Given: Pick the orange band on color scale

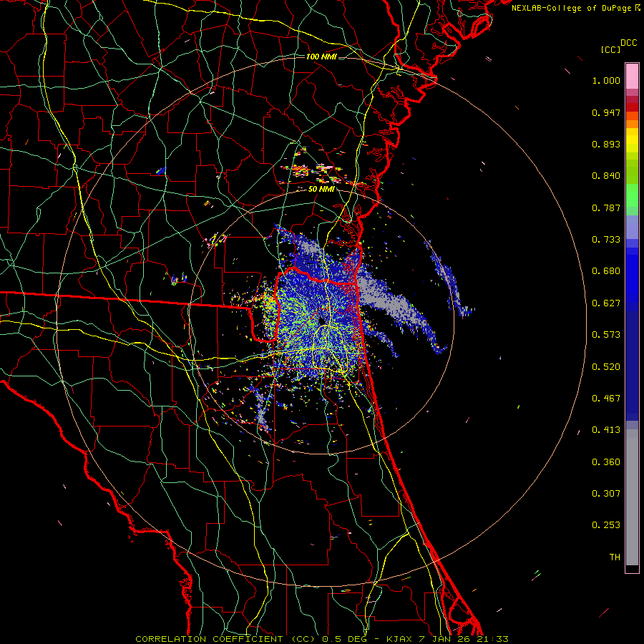Looking at the screenshot, I should pyautogui.click(x=632, y=124).
